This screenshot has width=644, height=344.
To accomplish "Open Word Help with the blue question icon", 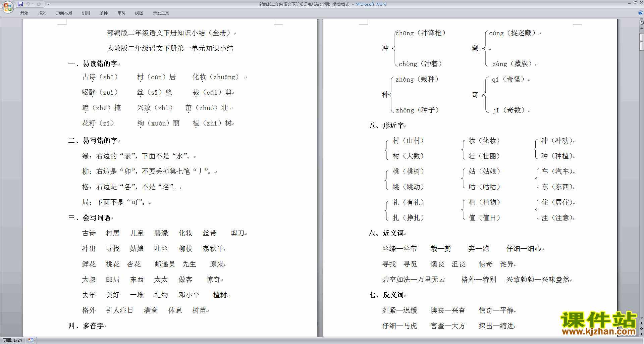I will click(x=641, y=13).
